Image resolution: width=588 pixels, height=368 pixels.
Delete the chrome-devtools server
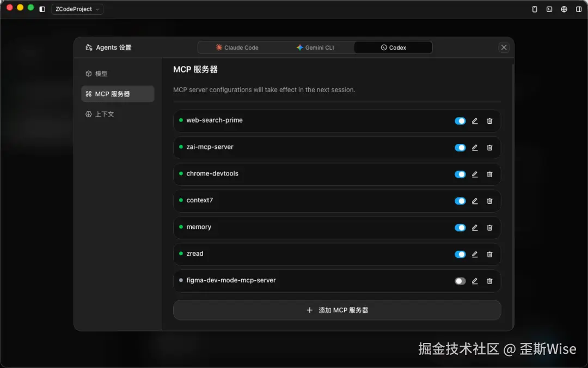(489, 174)
